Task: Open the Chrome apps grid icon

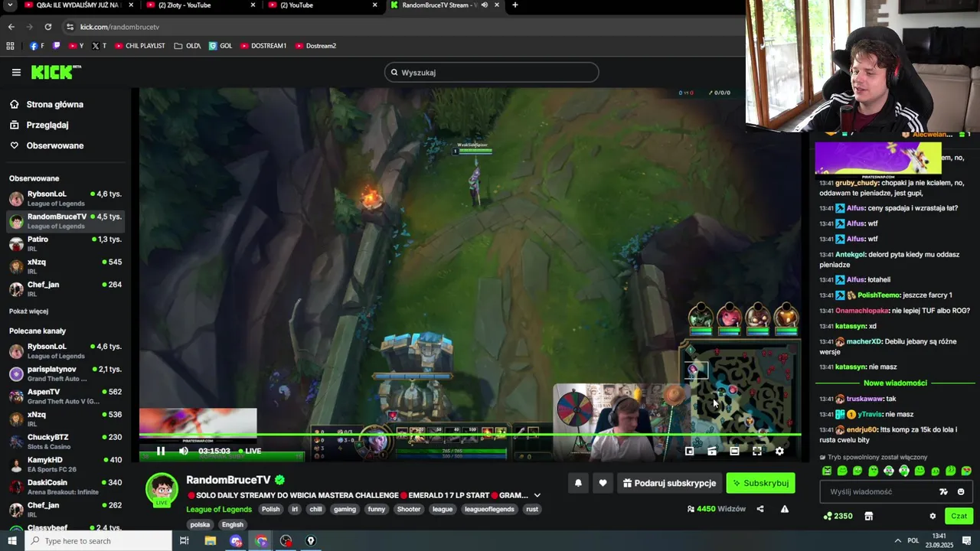Action: (x=11, y=46)
